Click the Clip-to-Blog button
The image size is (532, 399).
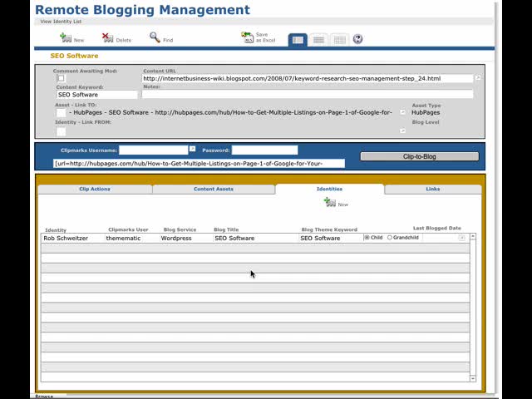(419, 156)
